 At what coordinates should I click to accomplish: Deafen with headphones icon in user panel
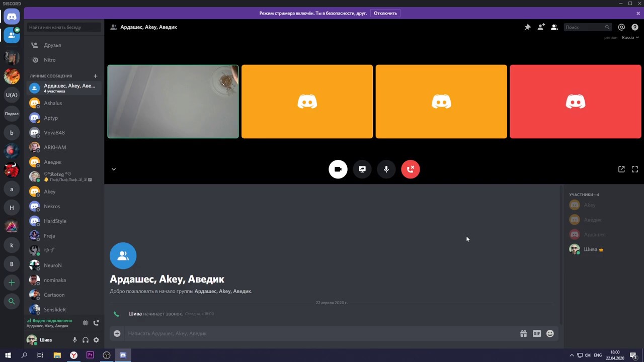[86, 340]
